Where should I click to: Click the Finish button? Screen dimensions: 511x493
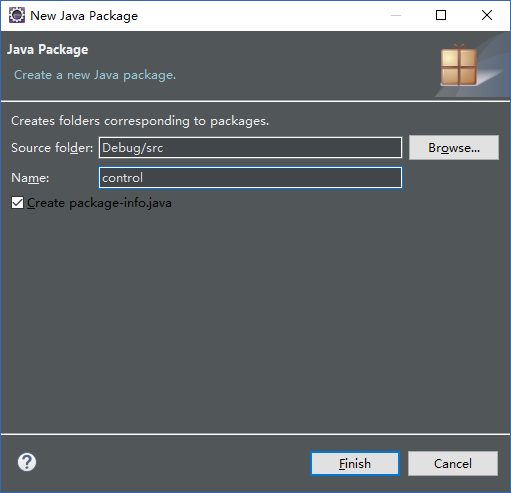coord(355,463)
